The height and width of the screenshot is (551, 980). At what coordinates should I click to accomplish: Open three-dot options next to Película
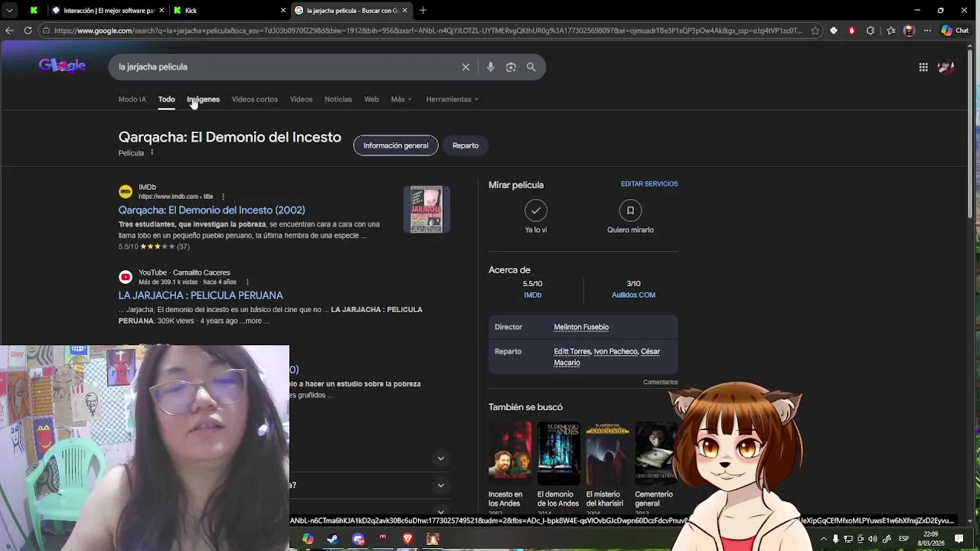152,152
